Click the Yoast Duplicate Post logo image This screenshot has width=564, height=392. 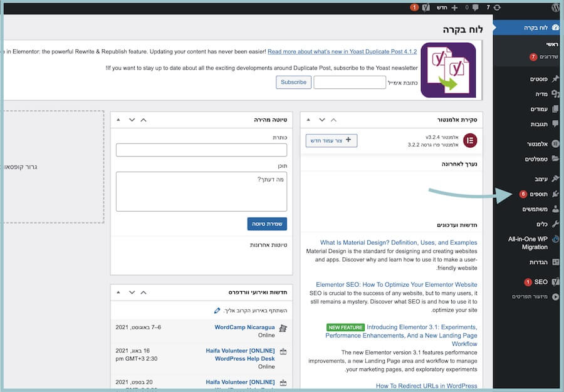448,70
